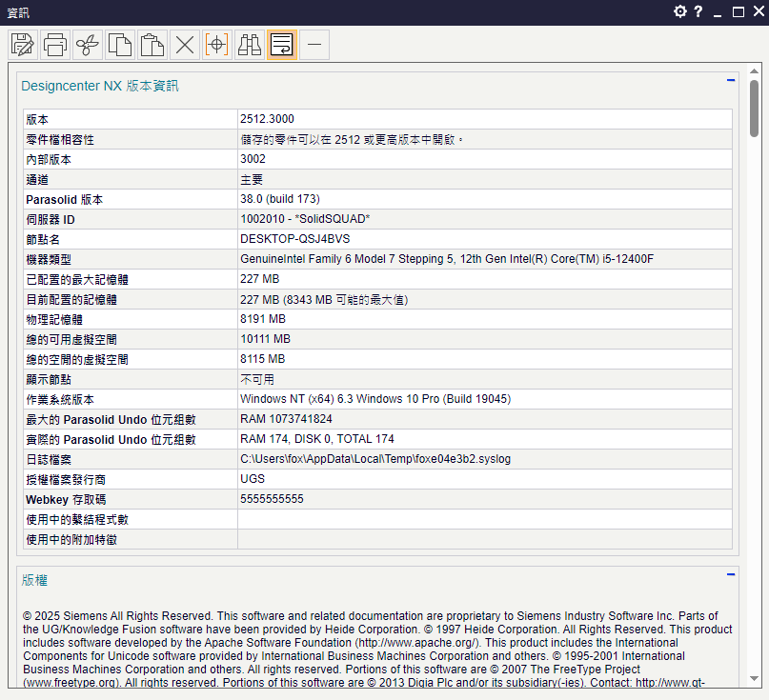Image resolution: width=769 pixels, height=700 pixels.
Task: Collapse the 版權 section
Action: [x=731, y=574]
